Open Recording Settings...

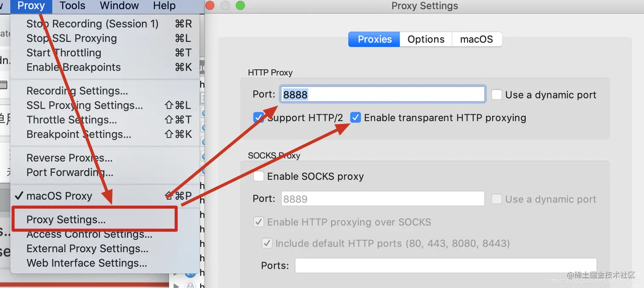point(105,91)
